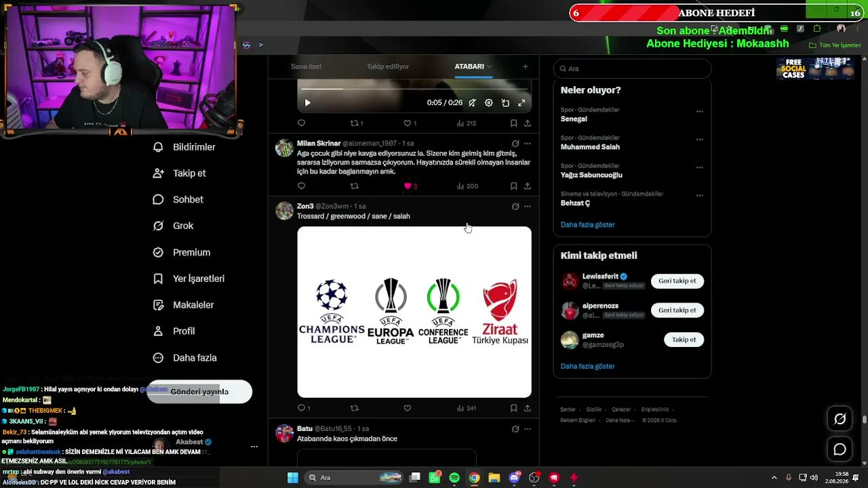Open options for the Senegal trend
868x488 pixels.
coord(699,111)
